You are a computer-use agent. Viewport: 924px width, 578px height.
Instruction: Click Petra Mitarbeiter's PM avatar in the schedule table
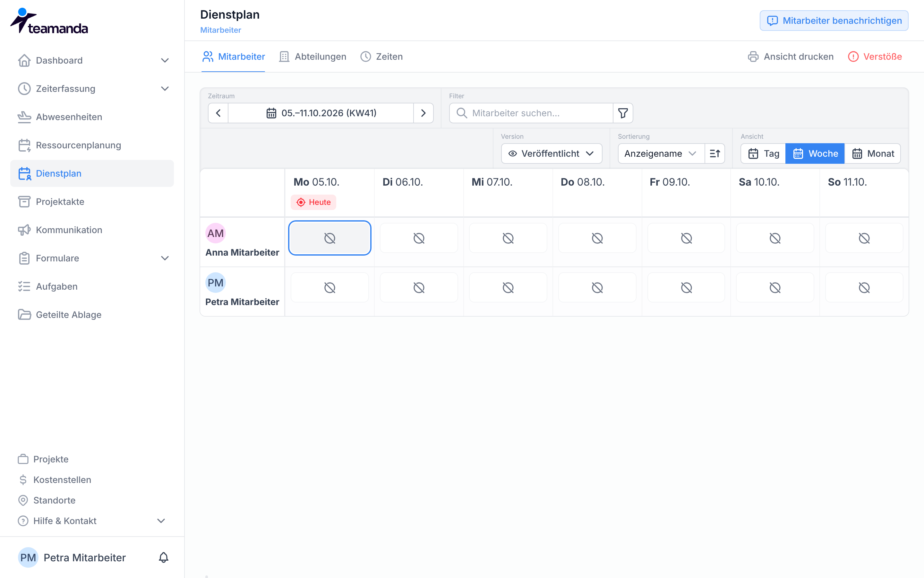coord(215,283)
